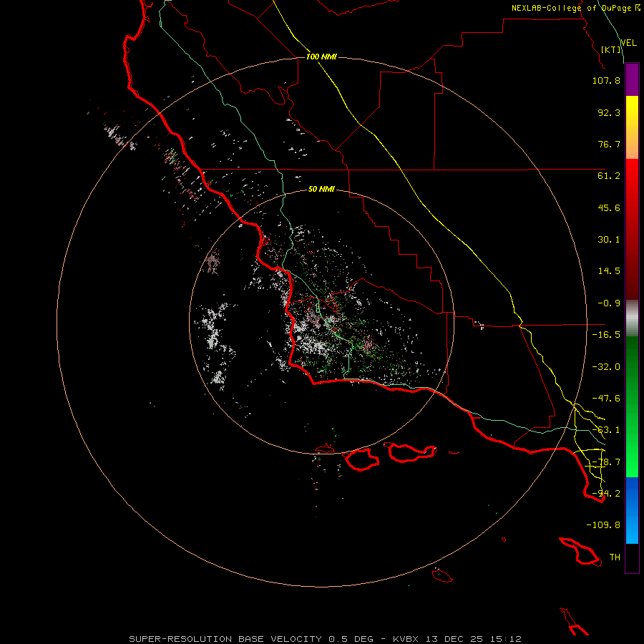Image resolution: width=644 pixels, height=644 pixels.
Task: Select the 92.3 value on velocity scale
Action: pos(609,112)
